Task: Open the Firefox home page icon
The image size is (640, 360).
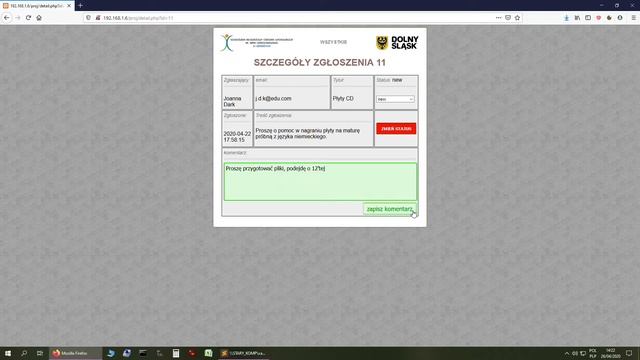Action: click(39, 18)
